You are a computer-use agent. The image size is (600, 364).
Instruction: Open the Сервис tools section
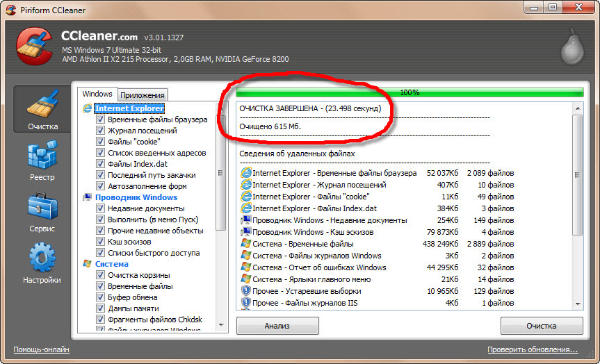coord(42,211)
